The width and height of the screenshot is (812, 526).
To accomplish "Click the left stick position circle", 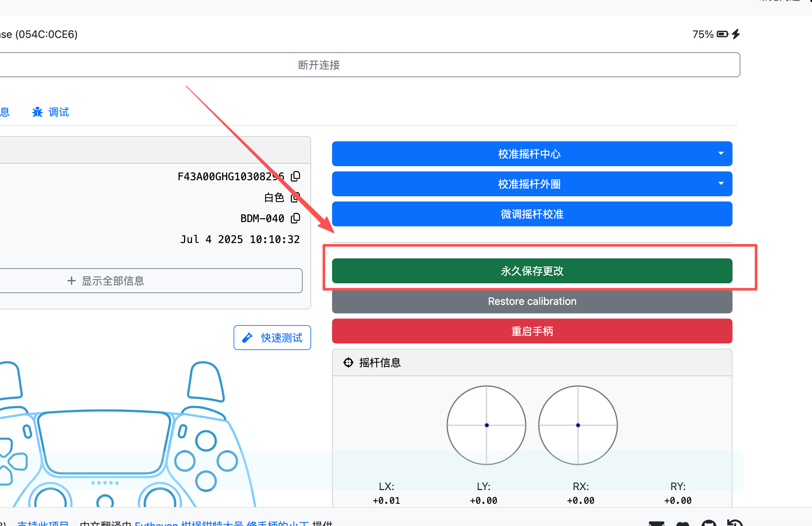I will pyautogui.click(x=486, y=425).
